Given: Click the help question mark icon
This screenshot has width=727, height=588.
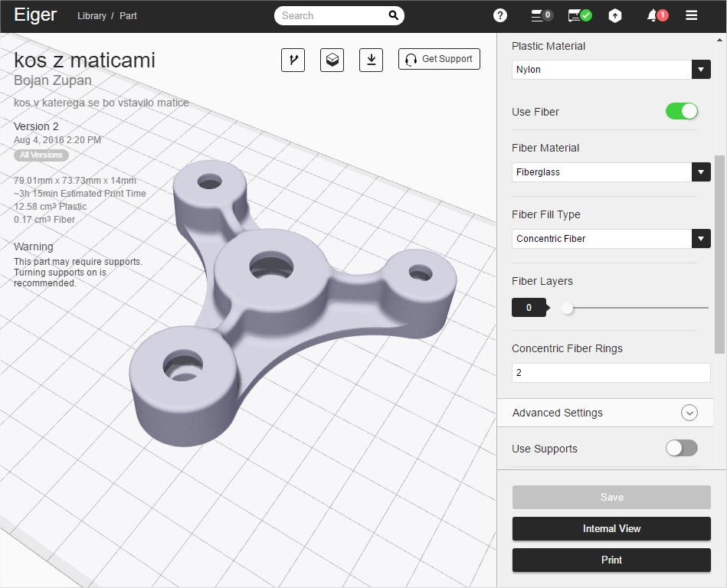Looking at the screenshot, I should [x=500, y=15].
